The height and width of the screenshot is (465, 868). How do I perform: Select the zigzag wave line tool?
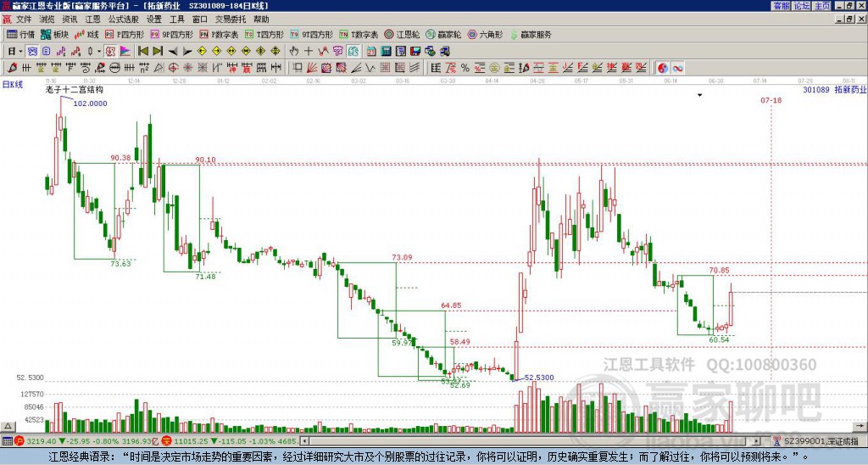(370, 68)
